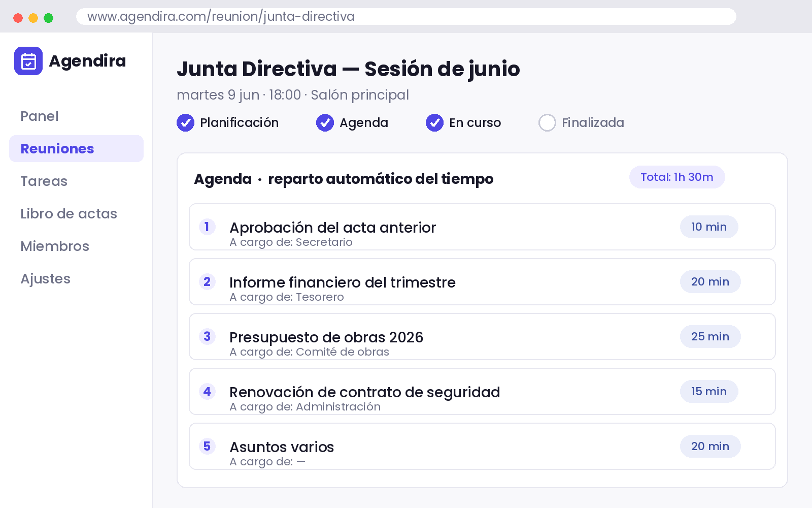Click 'A cargo de: Tesorero' text
Image resolution: width=812 pixels, height=508 pixels.
[287, 297]
